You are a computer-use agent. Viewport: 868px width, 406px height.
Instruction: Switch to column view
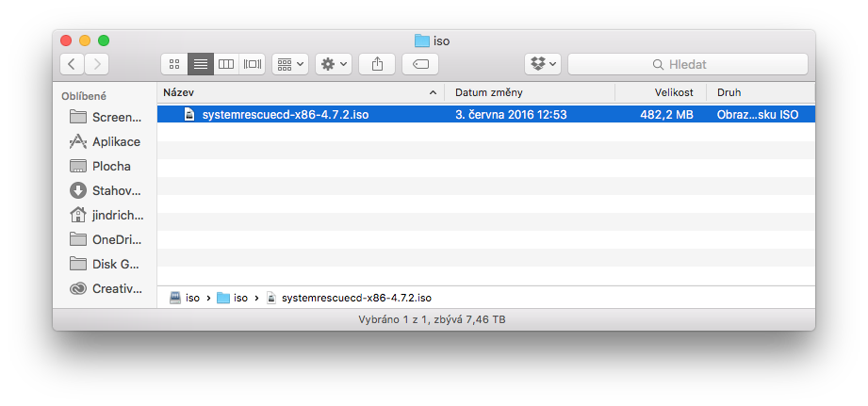(226, 64)
